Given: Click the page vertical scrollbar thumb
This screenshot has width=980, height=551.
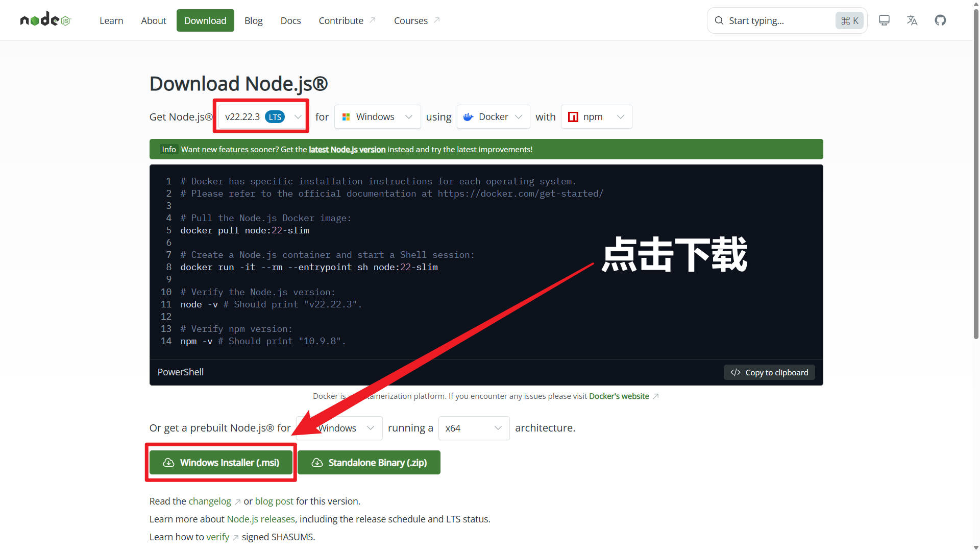Looking at the screenshot, I should coord(976,174).
